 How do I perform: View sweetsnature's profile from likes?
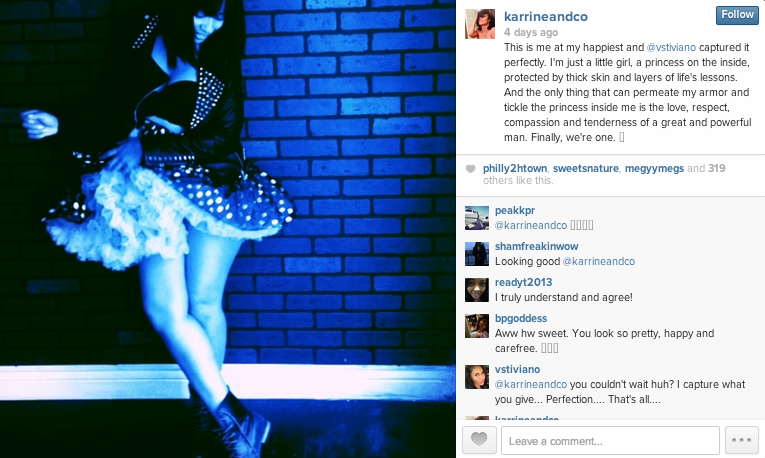[x=585, y=168]
